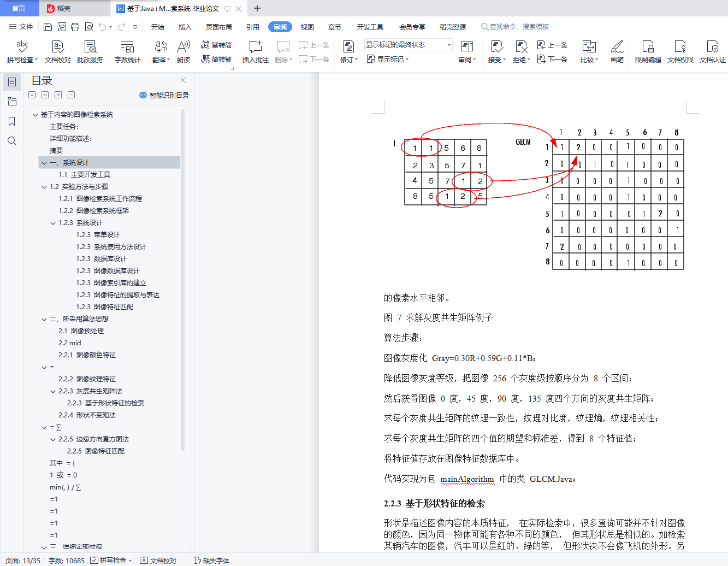Jump to 1.2.2 图像检索系统框架 in outline
Screen dimensions: 728x566
click(94, 211)
